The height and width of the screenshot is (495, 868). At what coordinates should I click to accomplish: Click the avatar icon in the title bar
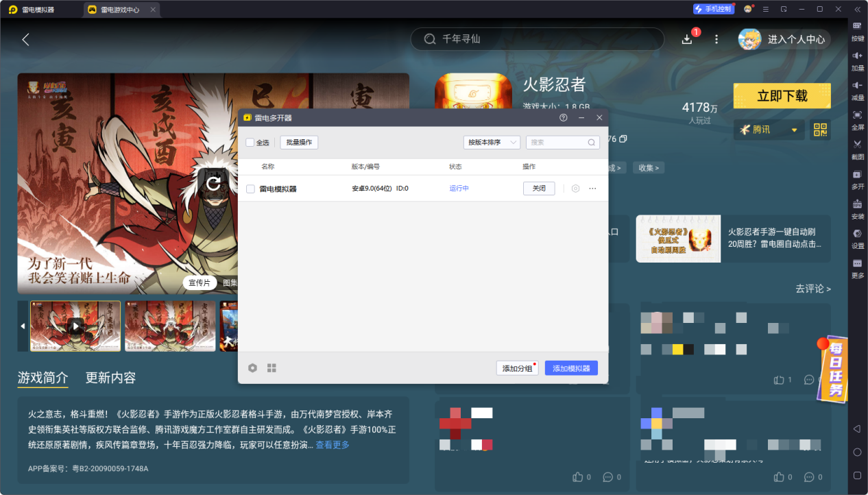point(748,10)
